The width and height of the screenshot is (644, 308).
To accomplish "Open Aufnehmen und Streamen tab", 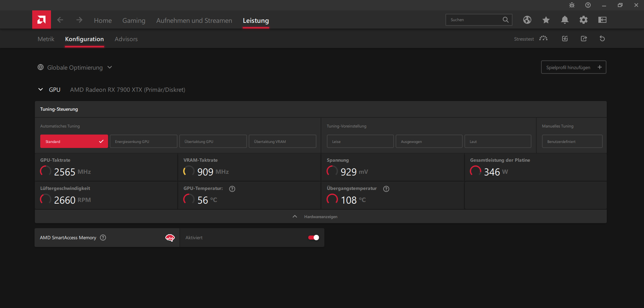I will tap(194, 20).
